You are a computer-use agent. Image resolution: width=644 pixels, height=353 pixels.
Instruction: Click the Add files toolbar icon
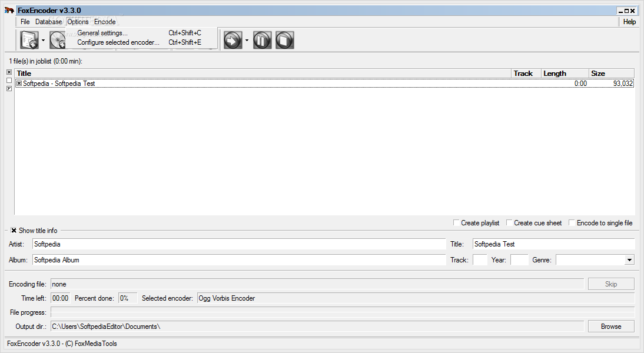pos(29,40)
